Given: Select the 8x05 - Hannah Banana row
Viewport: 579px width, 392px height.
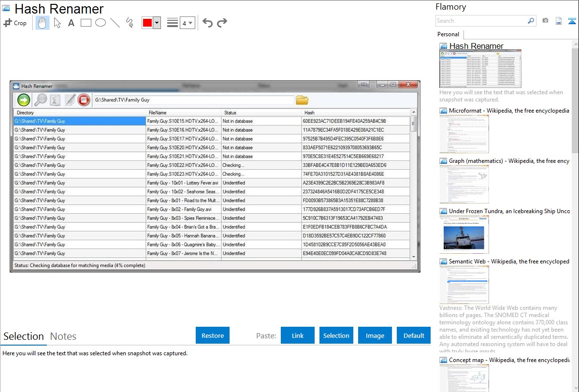Looking at the screenshot, I should pos(212,236).
